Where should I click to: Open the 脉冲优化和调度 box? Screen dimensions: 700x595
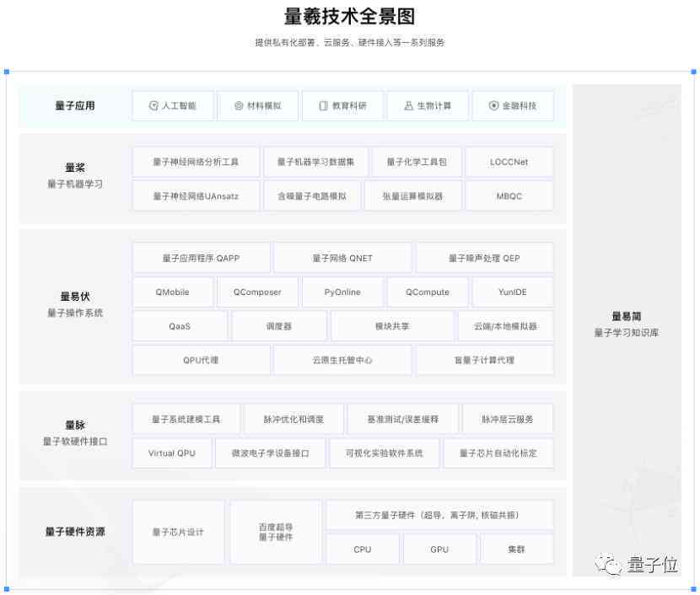[293, 419]
